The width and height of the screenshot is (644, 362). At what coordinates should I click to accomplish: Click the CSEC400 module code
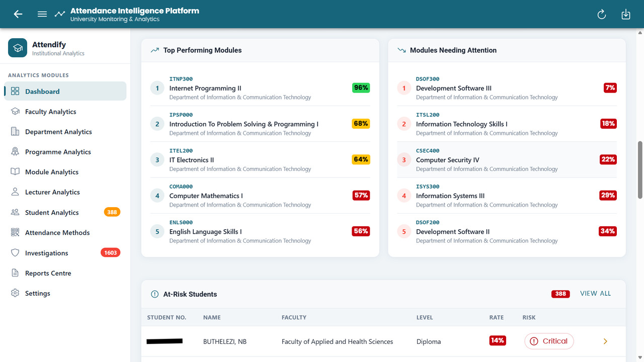click(x=428, y=150)
